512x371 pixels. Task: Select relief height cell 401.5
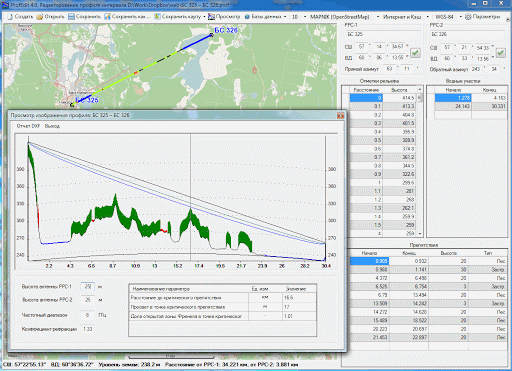pyautogui.click(x=399, y=123)
